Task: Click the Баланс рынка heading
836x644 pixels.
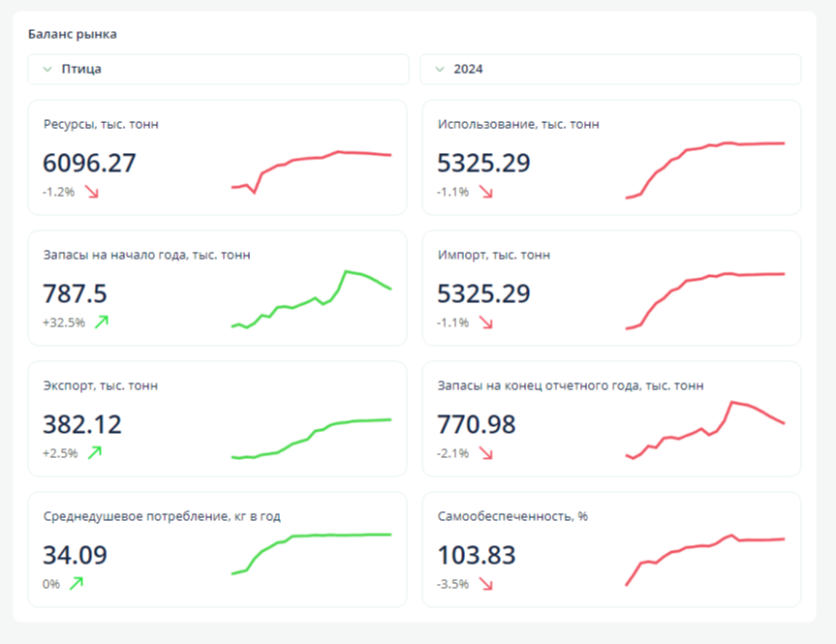Action: click(x=73, y=35)
